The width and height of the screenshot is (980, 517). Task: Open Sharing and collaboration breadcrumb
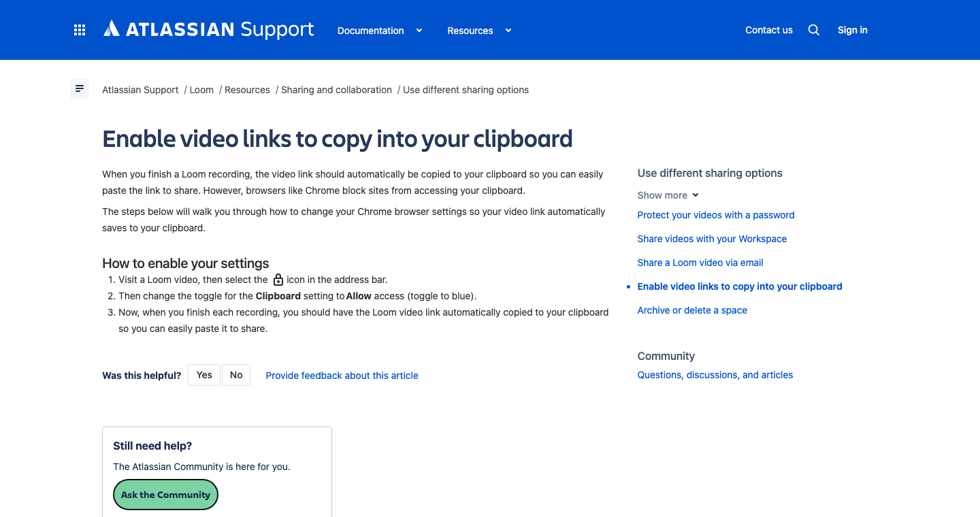click(x=336, y=90)
